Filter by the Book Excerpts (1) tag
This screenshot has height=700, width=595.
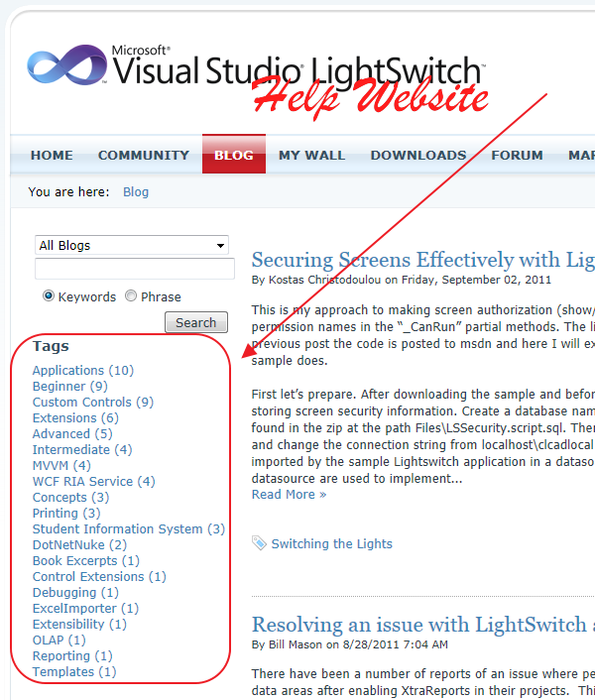pos(85,561)
